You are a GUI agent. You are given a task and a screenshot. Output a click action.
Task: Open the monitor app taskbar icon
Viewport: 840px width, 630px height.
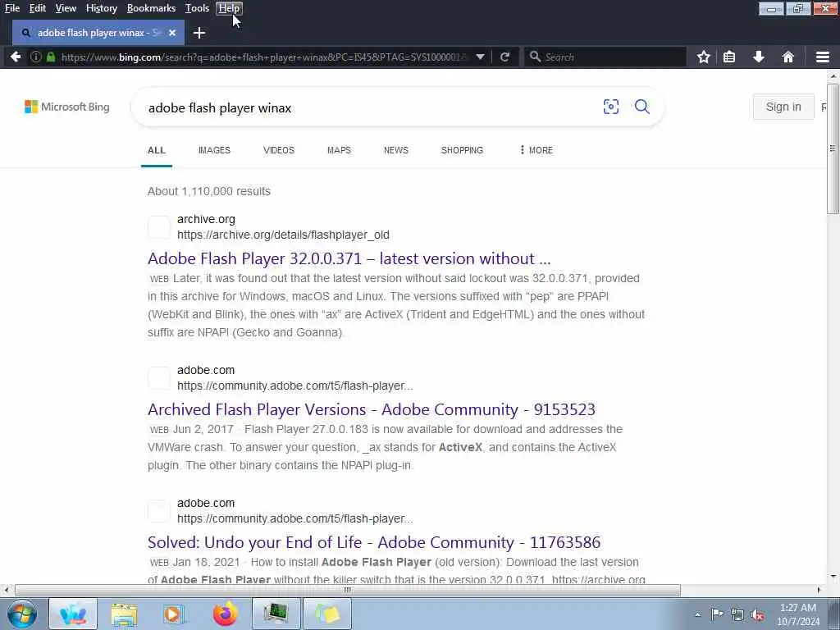[x=276, y=614]
